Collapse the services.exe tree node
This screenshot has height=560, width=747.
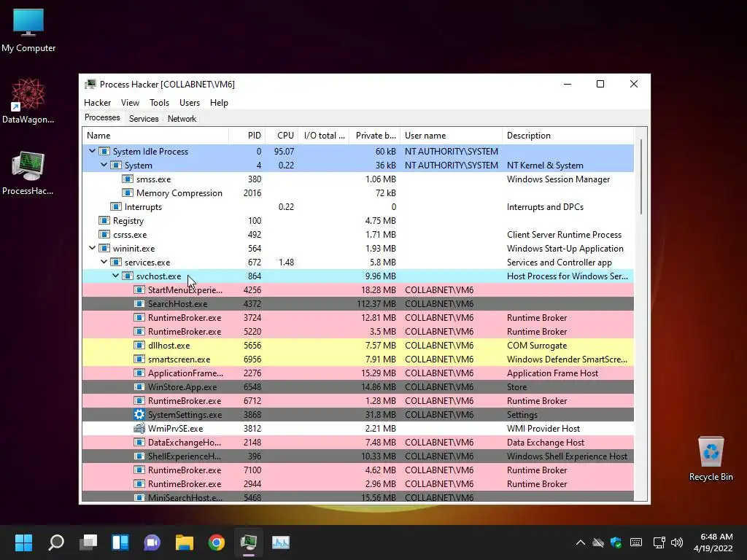(x=104, y=262)
